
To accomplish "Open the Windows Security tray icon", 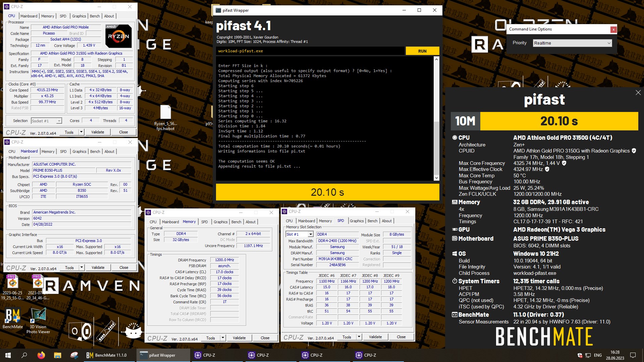I will point(580,355).
